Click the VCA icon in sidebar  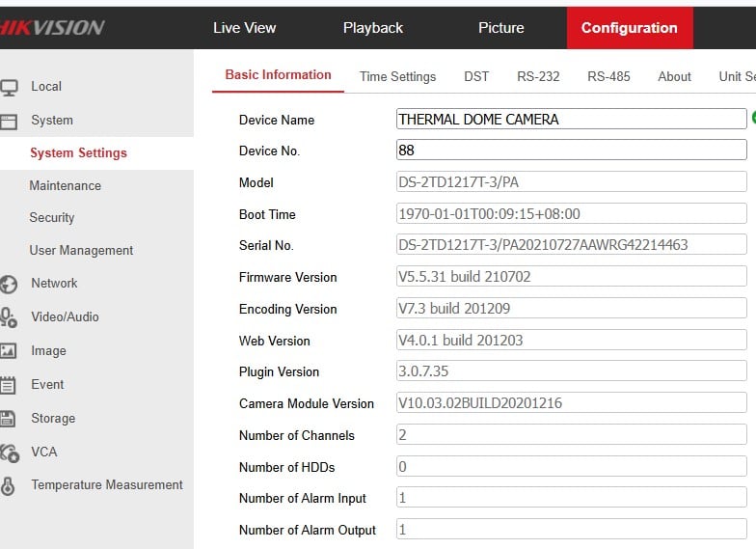(x=9, y=453)
